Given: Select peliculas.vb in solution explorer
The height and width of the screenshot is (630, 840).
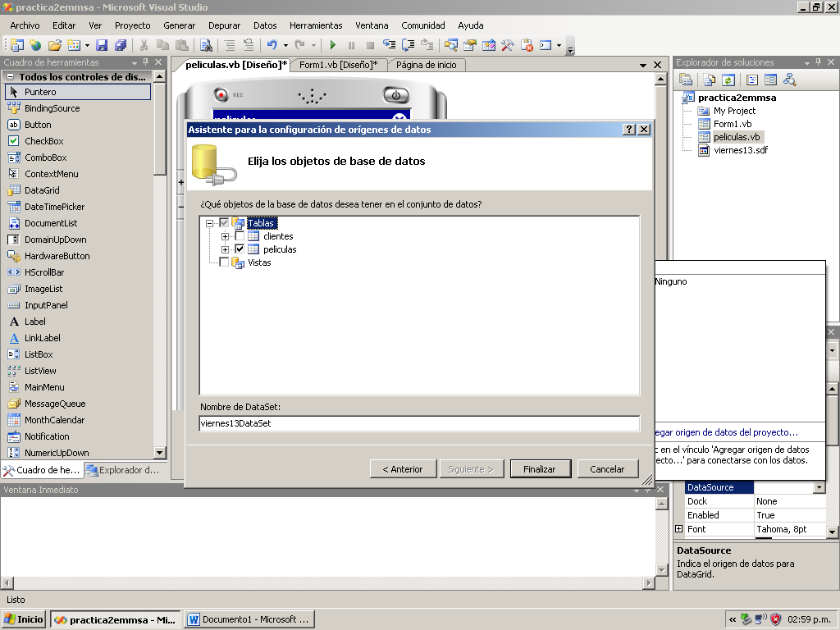Looking at the screenshot, I should click(x=737, y=137).
